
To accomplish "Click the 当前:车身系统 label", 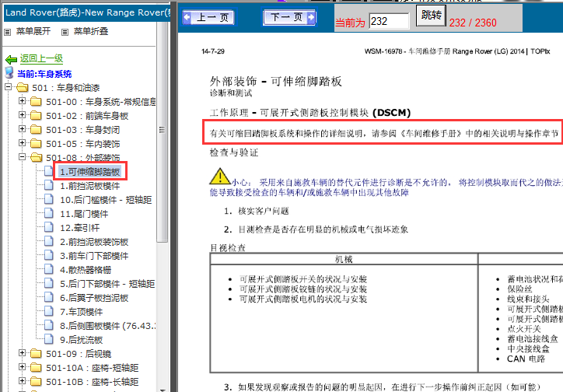I will pos(44,74).
